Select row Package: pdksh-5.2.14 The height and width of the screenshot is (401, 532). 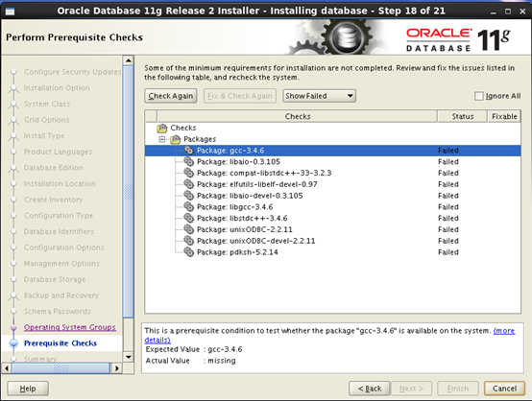333,252
